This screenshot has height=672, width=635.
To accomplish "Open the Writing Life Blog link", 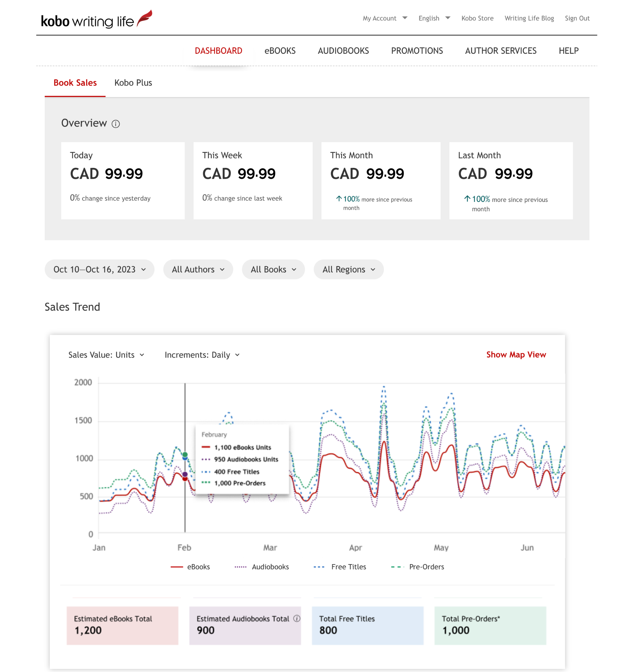I will (x=529, y=18).
